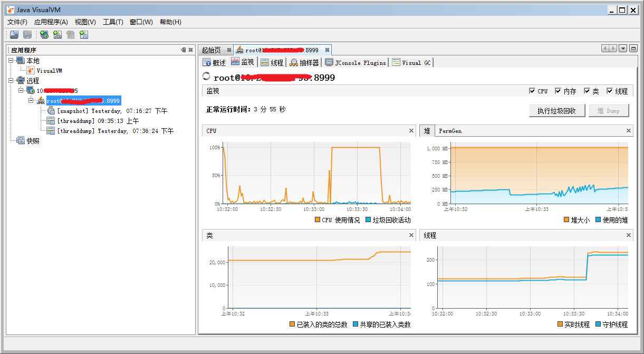Click the blue 守护线程 legend swatch
Image resolution: width=644 pixels, height=354 pixels.
[x=598, y=324]
